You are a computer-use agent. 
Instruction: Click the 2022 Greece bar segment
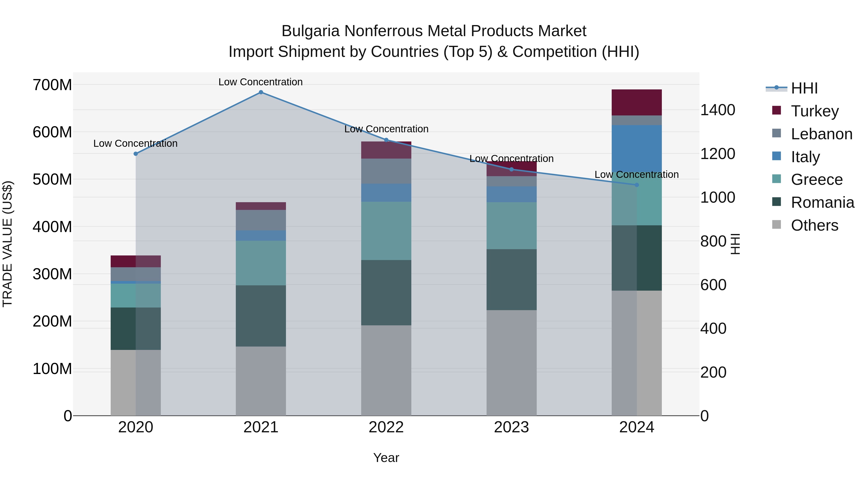[x=386, y=231]
